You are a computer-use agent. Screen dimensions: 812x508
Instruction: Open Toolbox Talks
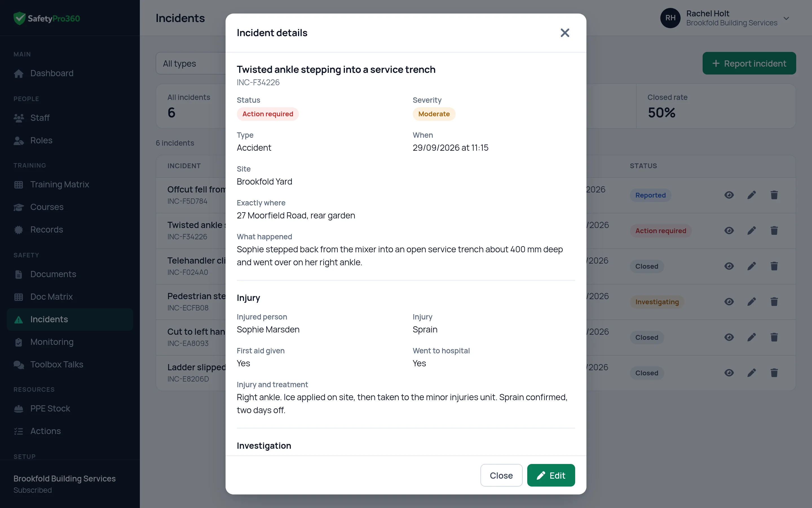(x=70, y=364)
